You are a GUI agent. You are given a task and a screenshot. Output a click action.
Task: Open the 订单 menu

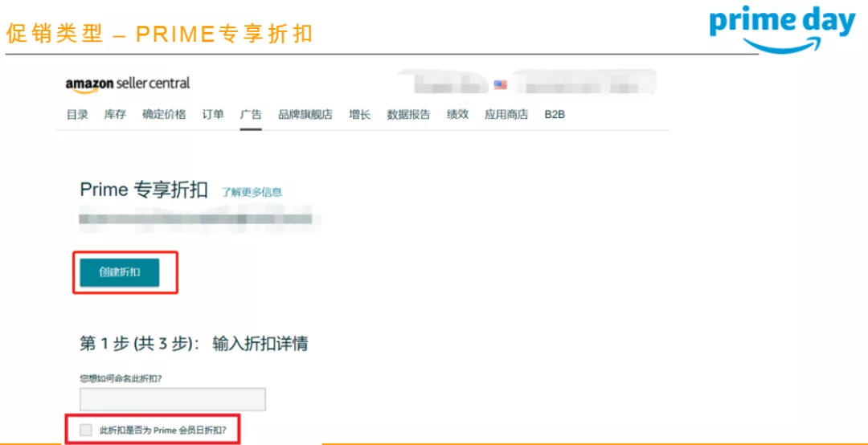(x=212, y=115)
